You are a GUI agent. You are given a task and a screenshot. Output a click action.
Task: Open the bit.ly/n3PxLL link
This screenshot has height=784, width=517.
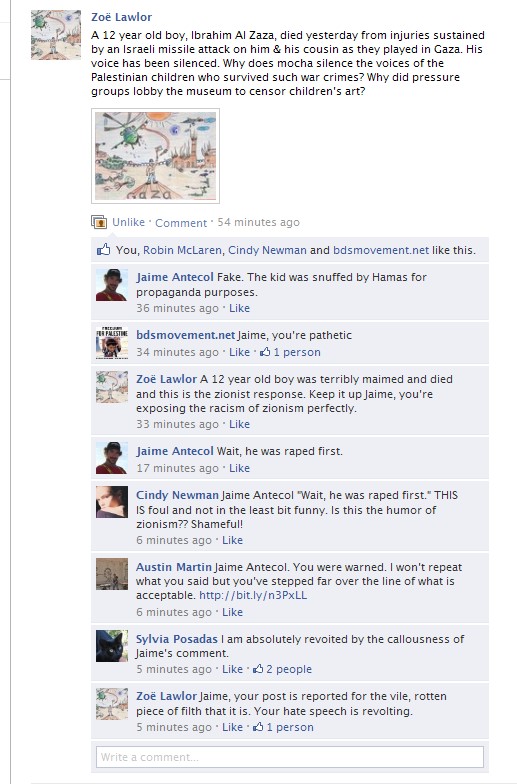(253, 595)
